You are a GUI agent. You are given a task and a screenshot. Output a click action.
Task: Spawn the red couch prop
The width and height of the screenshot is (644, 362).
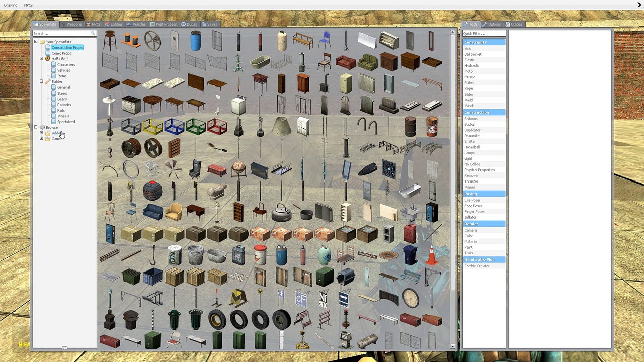[x=346, y=62]
